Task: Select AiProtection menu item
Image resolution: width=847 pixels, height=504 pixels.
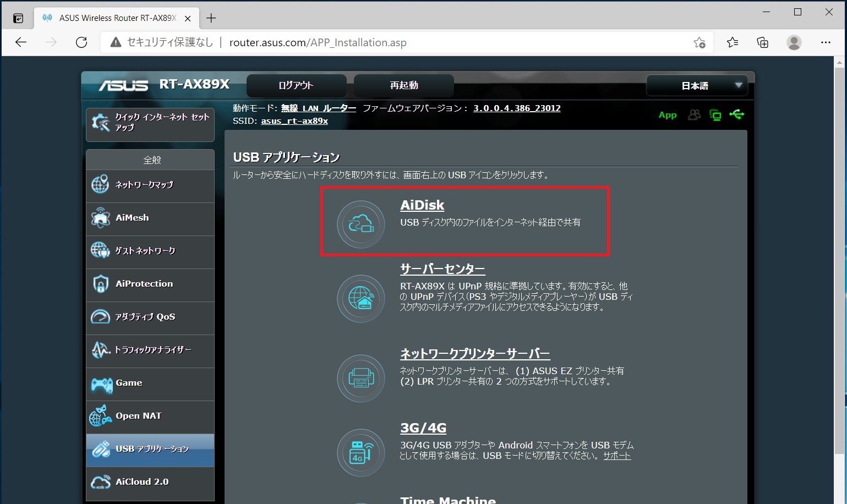Action: click(150, 285)
